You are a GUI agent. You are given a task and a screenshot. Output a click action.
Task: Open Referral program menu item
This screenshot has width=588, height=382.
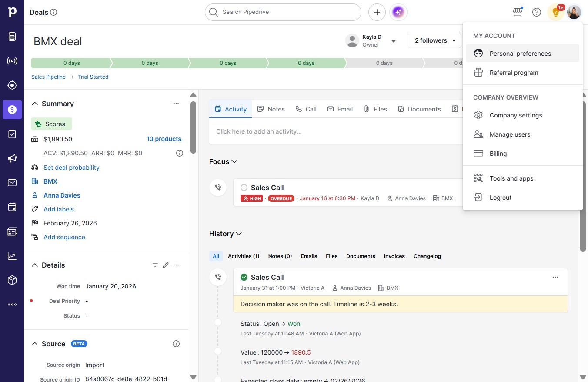[x=523, y=73]
